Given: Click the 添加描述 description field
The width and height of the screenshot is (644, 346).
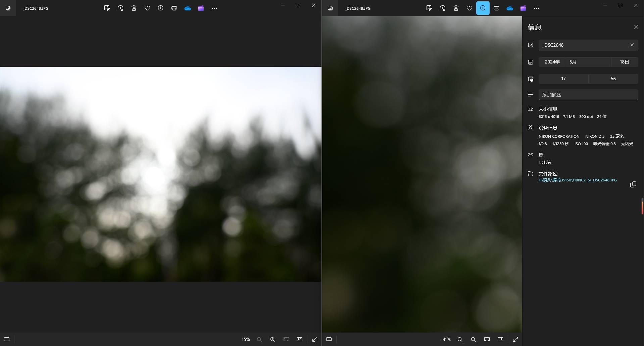Looking at the screenshot, I should tap(588, 95).
